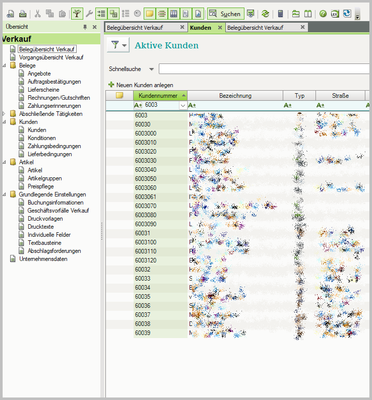Sort by Bezeichnung column header

point(235,96)
